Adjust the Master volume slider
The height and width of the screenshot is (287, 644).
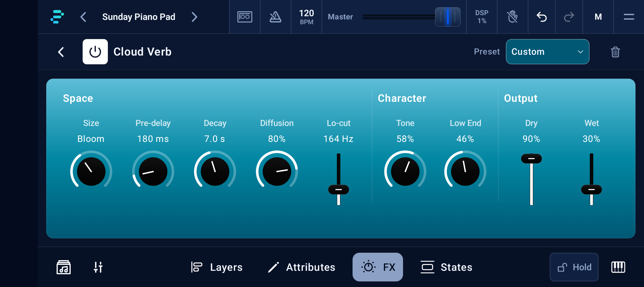click(x=448, y=17)
